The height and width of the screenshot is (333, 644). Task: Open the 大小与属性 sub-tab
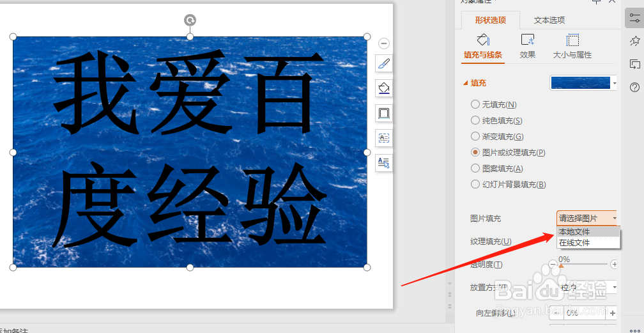tap(572, 47)
